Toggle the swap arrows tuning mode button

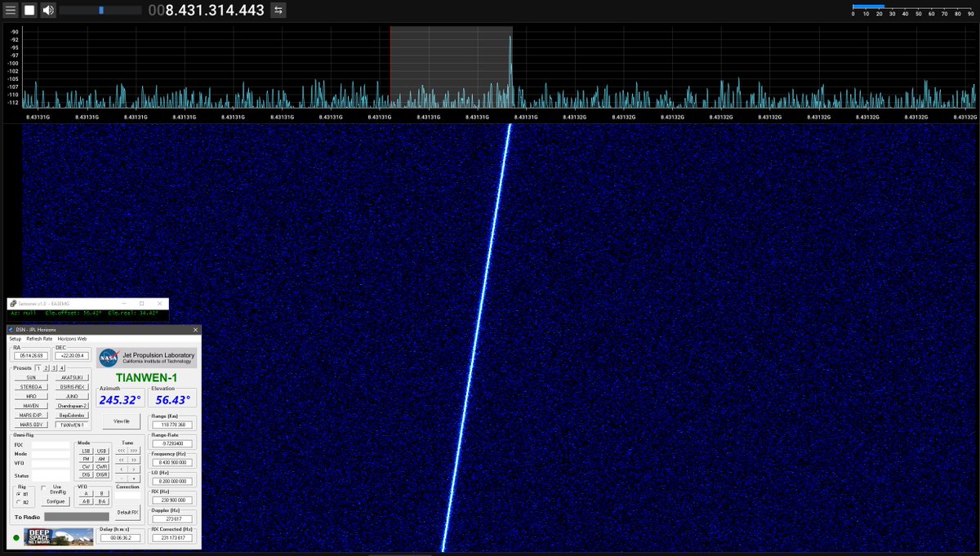point(278,10)
